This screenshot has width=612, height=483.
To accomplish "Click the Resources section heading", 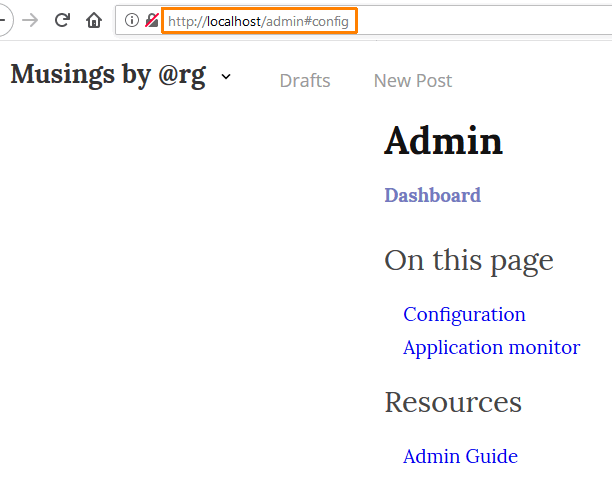I will (x=452, y=402).
